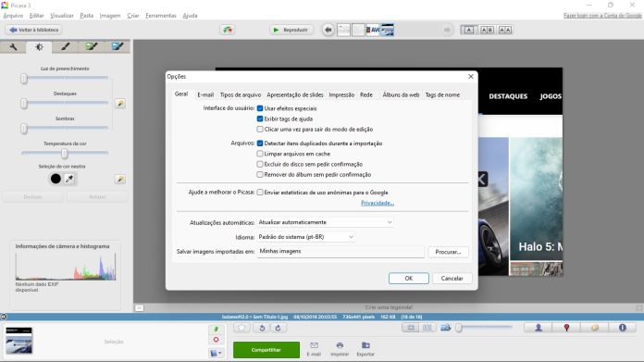644x362 pixels.
Task: Switch to the Tipos de arquivo tab
Action: click(x=241, y=95)
